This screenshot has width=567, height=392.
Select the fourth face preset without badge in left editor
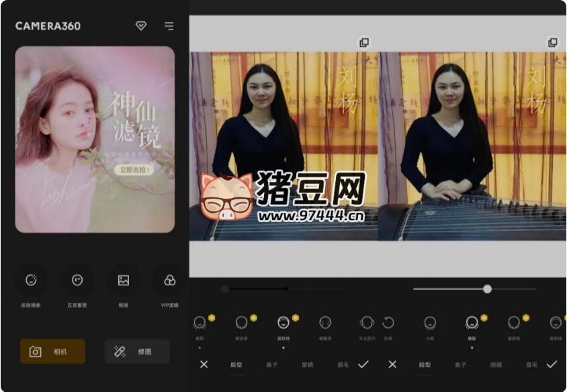point(325,323)
